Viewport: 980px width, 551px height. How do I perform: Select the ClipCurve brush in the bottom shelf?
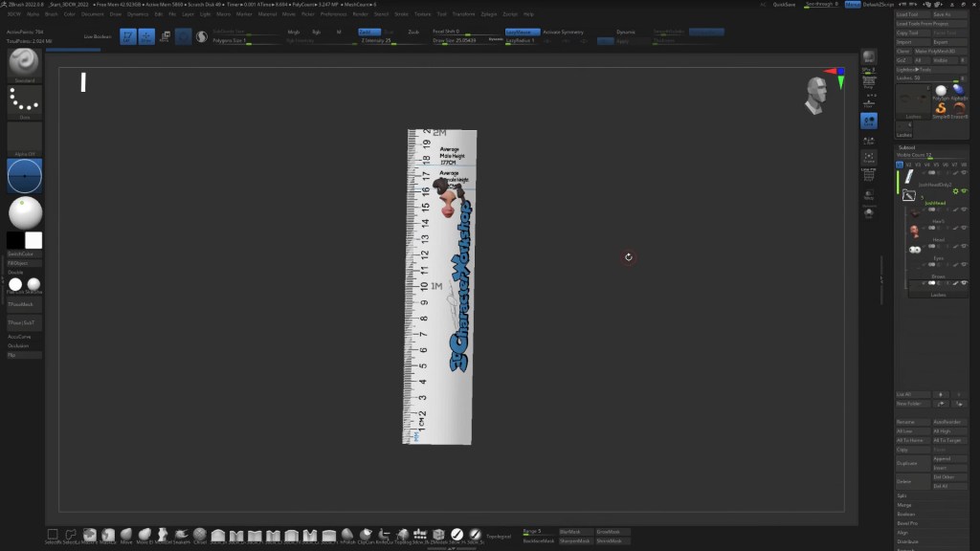point(366,535)
